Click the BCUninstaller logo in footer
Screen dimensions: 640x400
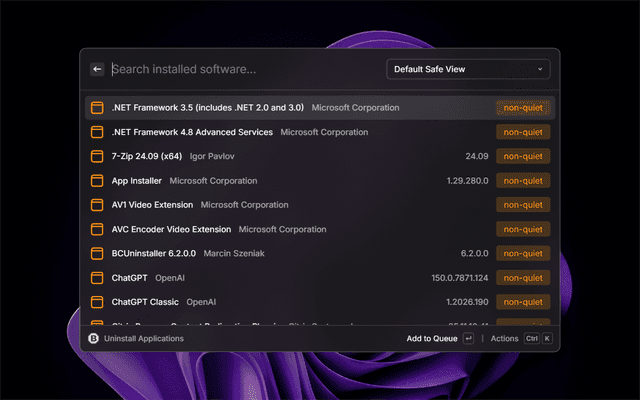93,338
